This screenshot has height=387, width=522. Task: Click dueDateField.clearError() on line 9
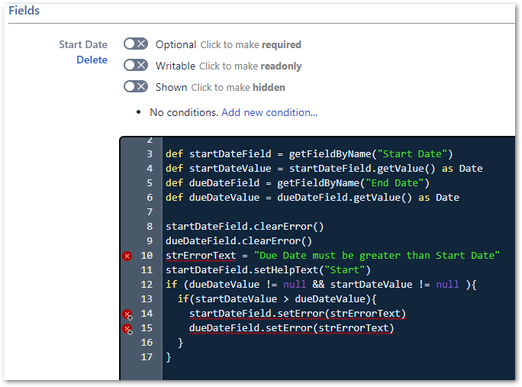(x=239, y=241)
